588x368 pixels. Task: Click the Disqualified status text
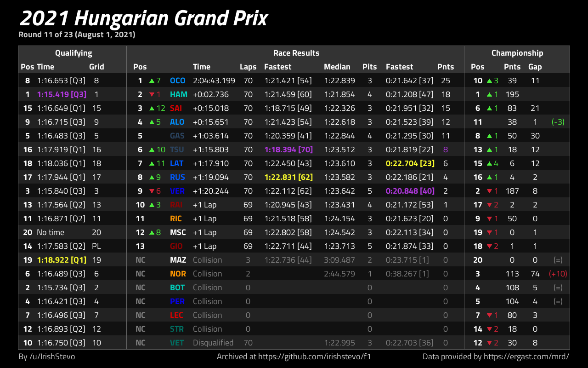tap(213, 343)
